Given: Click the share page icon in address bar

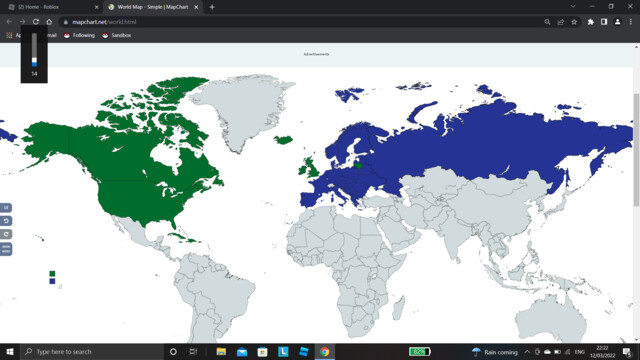Looking at the screenshot, I should (561, 22).
